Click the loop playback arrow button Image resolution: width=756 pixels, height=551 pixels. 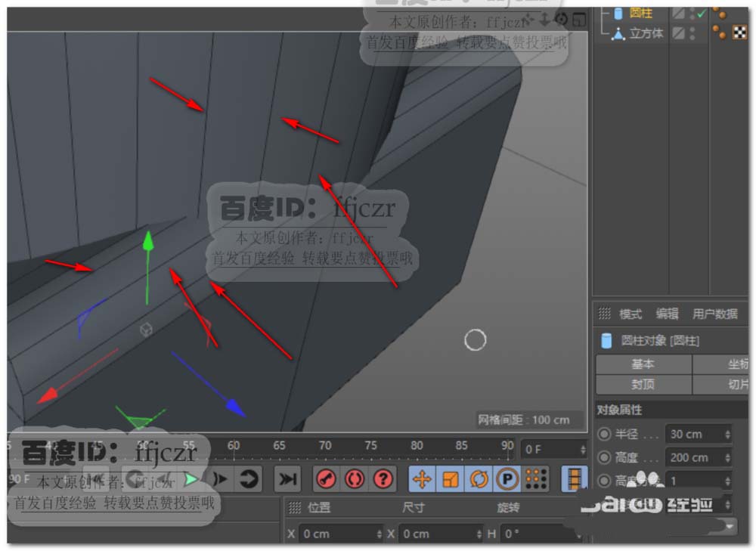click(249, 479)
